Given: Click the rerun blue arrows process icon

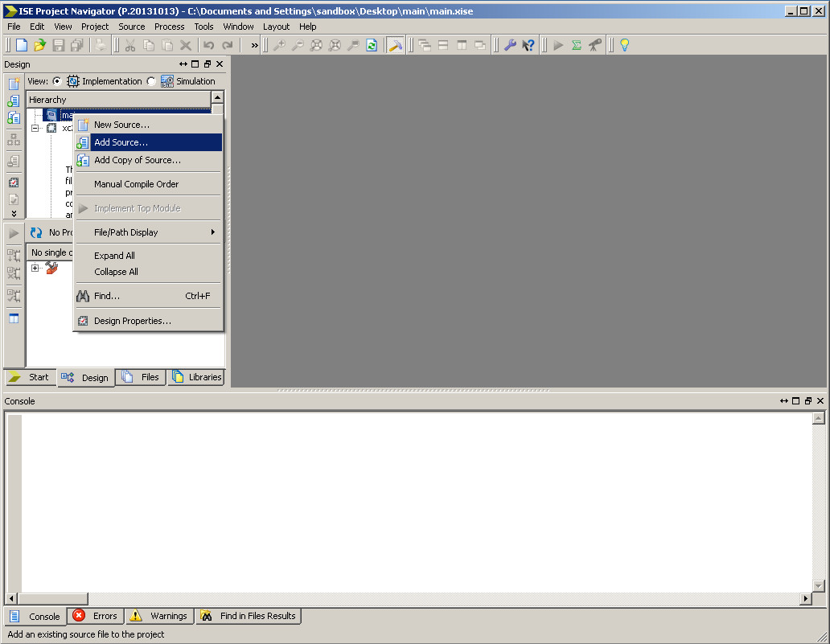Looking at the screenshot, I should 36,232.
